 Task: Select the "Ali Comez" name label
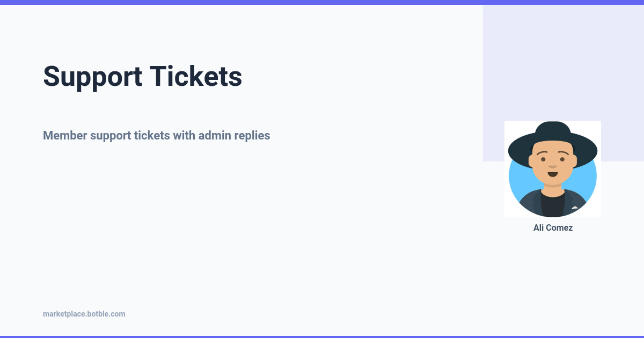click(553, 227)
